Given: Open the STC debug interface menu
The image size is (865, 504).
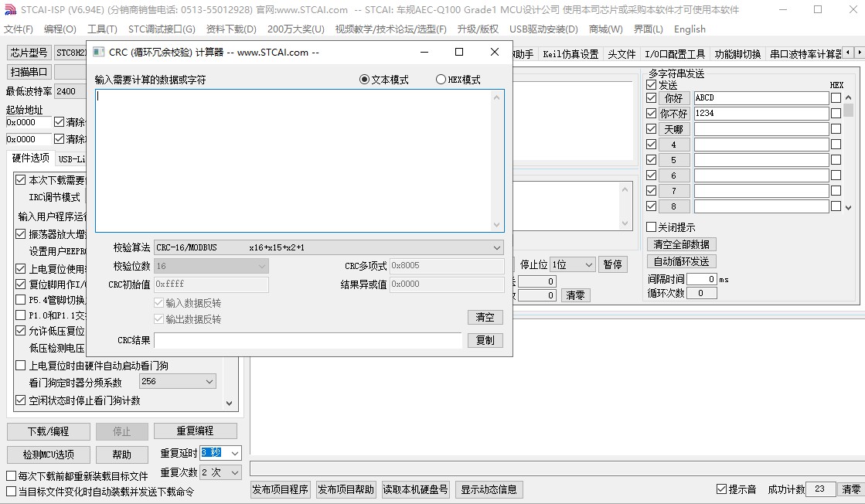Looking at the screenshot, I should (x=162, y=29).
